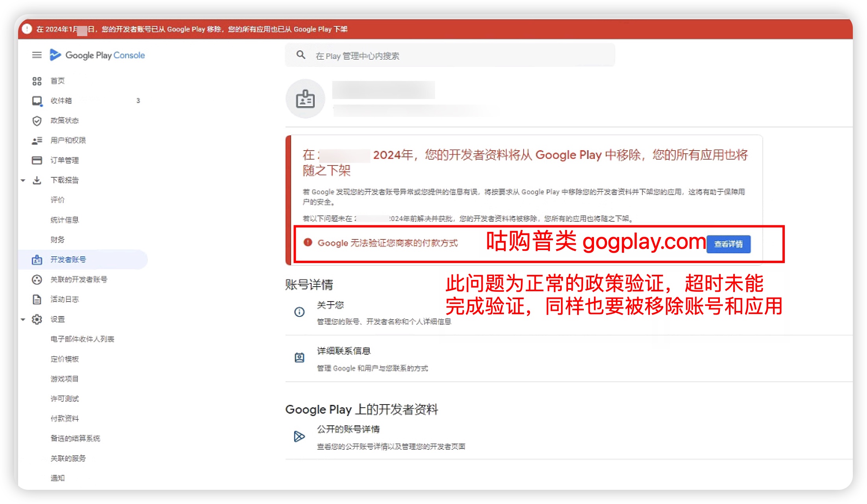Click the Play 管理中心 search field
This screenshot has height=504, width=867.
click(x=450, y=55)
